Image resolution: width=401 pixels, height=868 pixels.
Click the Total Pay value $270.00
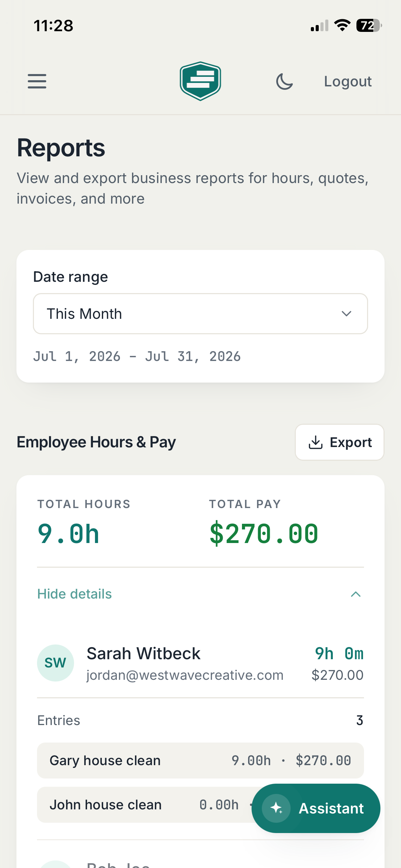[x=264, y=534]
